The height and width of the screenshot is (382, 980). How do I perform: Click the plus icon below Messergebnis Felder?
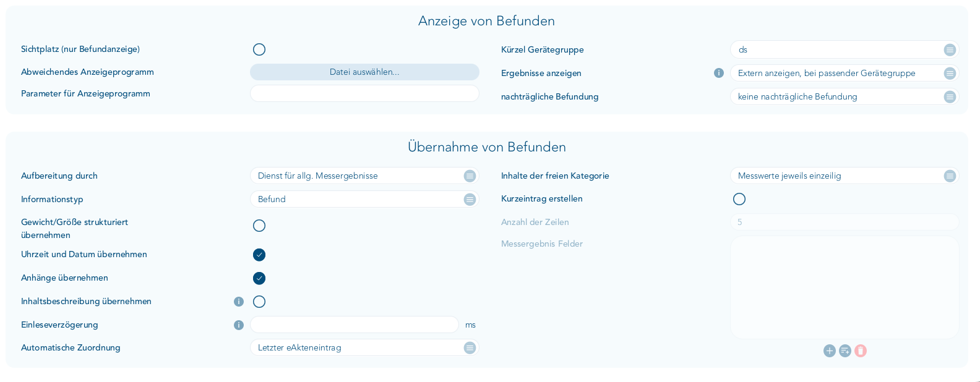tap(829, 351)
